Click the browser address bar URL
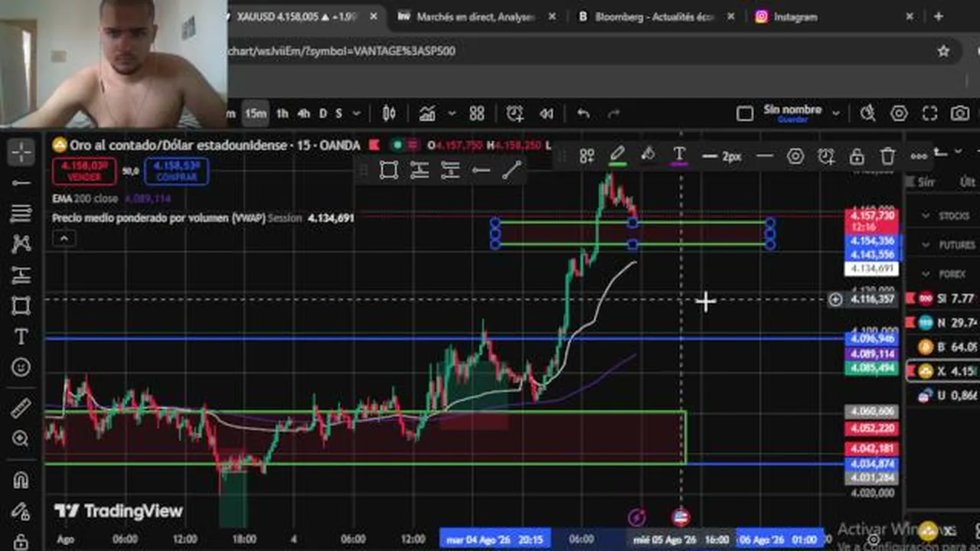 (341, 51)
